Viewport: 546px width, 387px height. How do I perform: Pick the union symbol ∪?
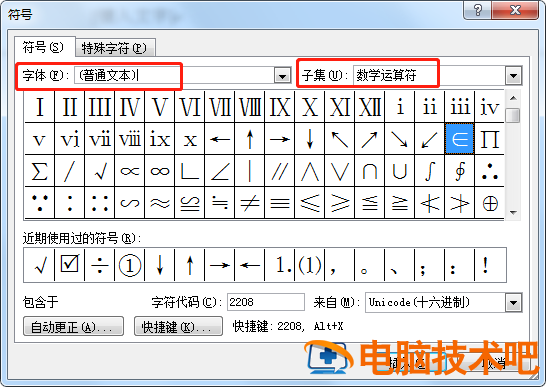click(399, 171)
